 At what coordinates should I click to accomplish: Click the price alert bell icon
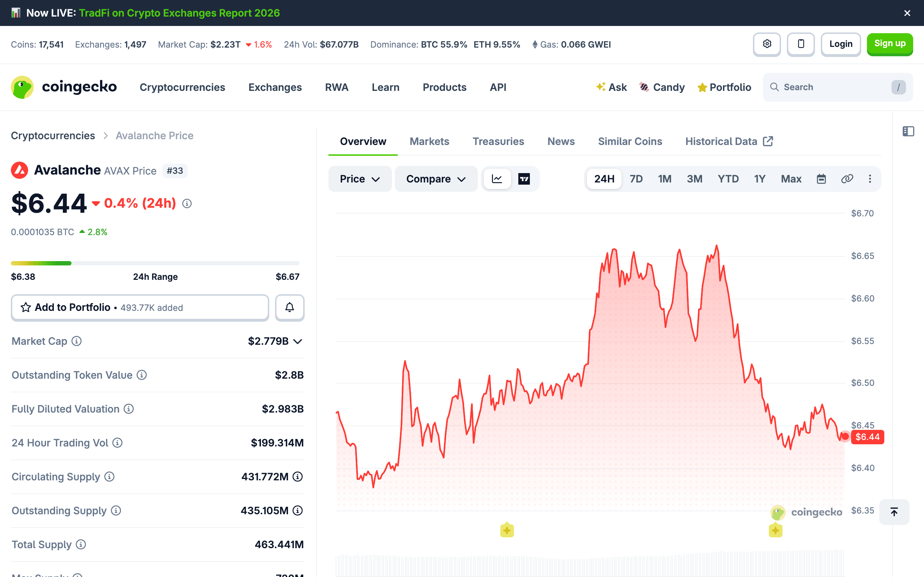(x=290, y=308)
